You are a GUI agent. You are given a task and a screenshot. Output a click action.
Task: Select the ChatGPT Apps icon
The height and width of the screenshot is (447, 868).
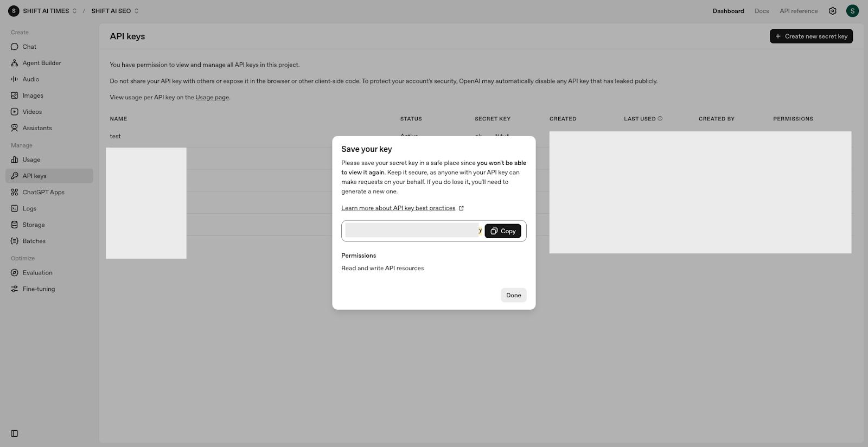tap(15, 192)
